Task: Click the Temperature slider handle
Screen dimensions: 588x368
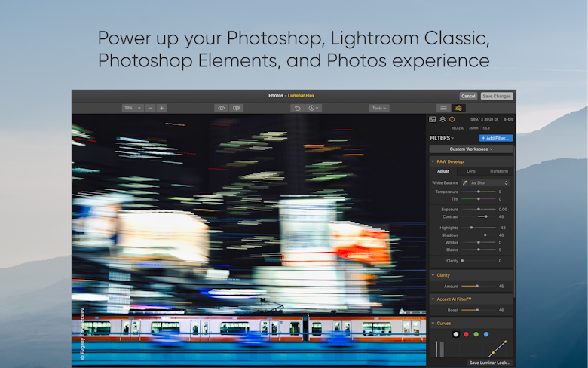Action: (479, 192)
